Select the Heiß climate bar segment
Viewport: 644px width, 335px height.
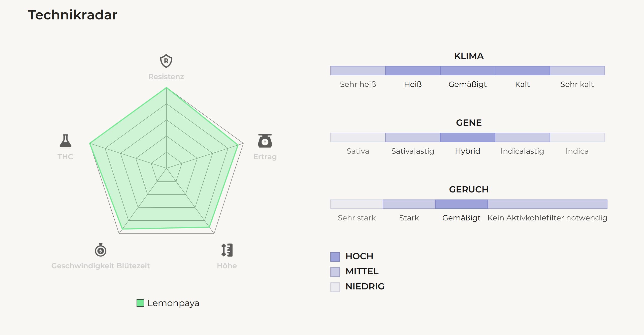[413, 71]
